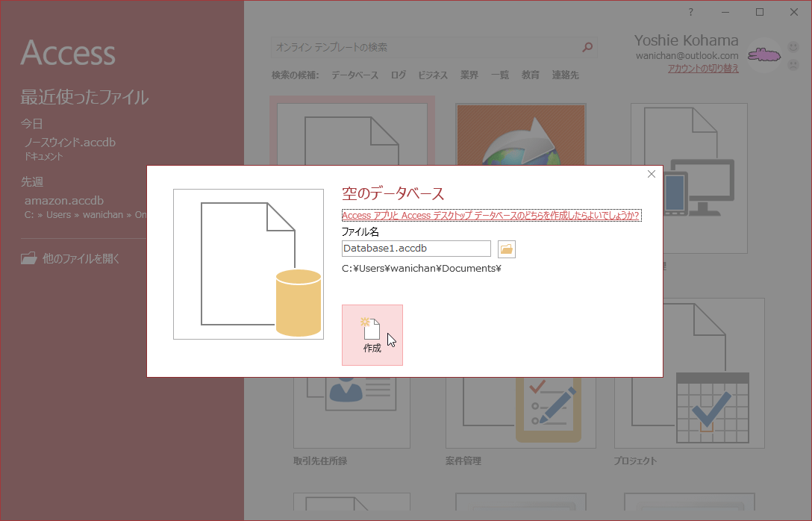Click the smiley feedback icon
The image size is (812, 521).
[793, 47]
